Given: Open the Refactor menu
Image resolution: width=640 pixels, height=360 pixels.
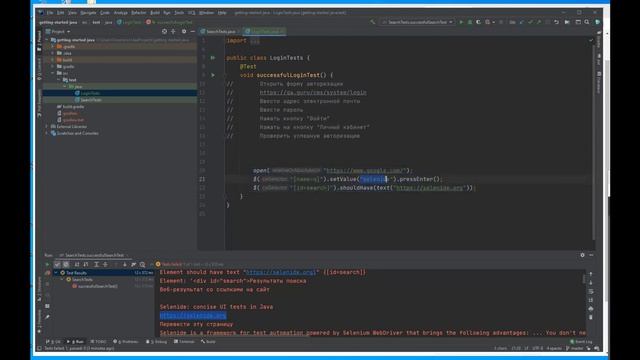Looking at the screenshot, I should coord(139,13).
